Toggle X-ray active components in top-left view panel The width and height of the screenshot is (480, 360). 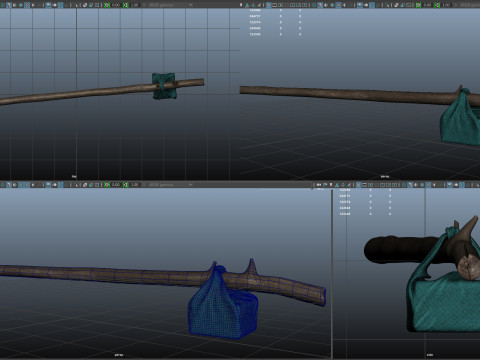click(91, 5)
